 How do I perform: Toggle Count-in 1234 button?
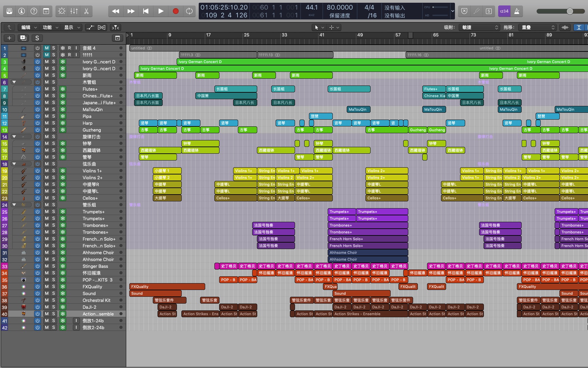click(x=504, y=11)
